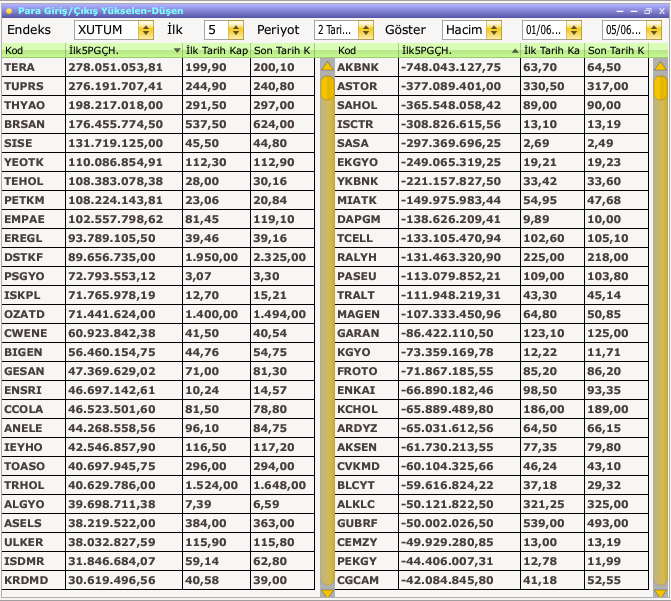Image resolution: width=671 pixels, height=601 pixels.
Task: Select the SASA stock code
Action: coord(353,143)
